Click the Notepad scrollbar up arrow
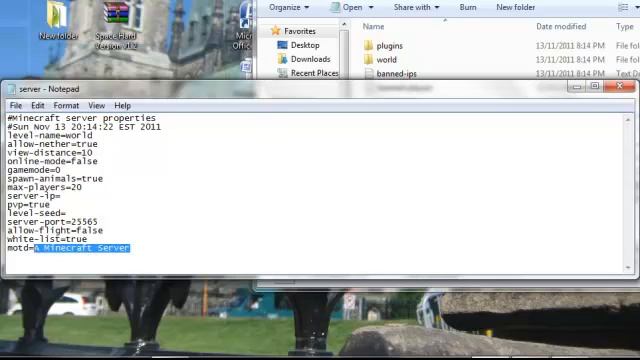The image size is (640, 360). 628,120
